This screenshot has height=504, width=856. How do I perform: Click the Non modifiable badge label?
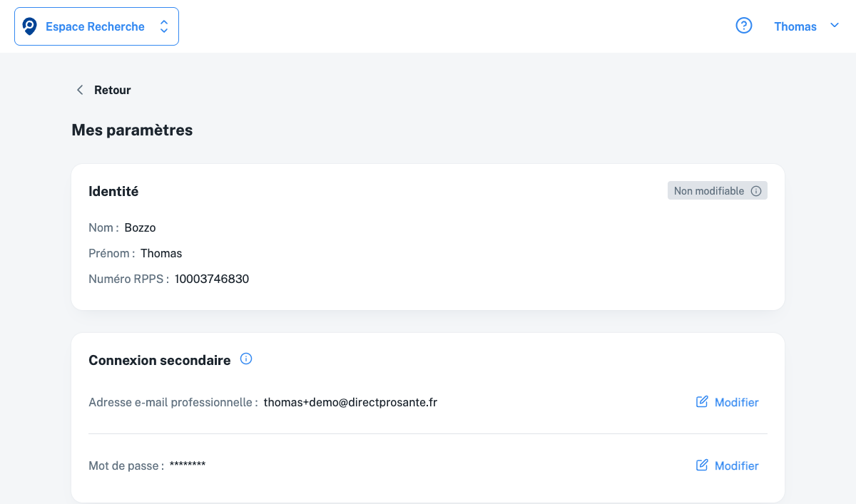(x=709, y=191)
